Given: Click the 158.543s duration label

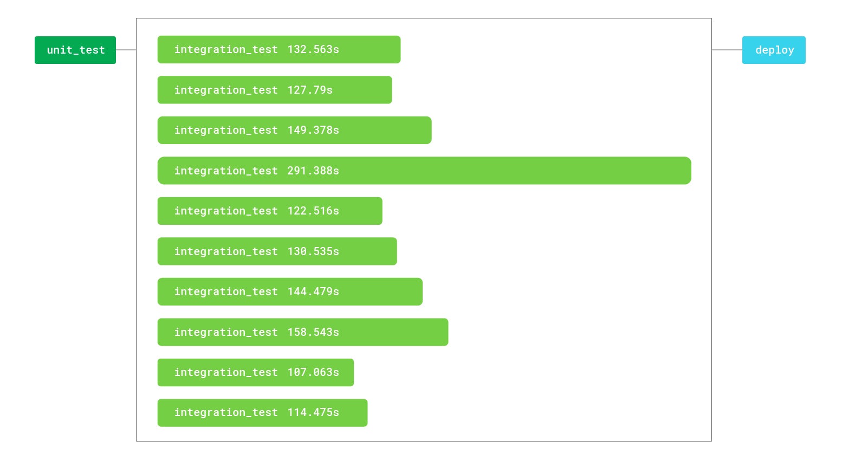Looking at the screenshot, I should [x=313, y=332].
